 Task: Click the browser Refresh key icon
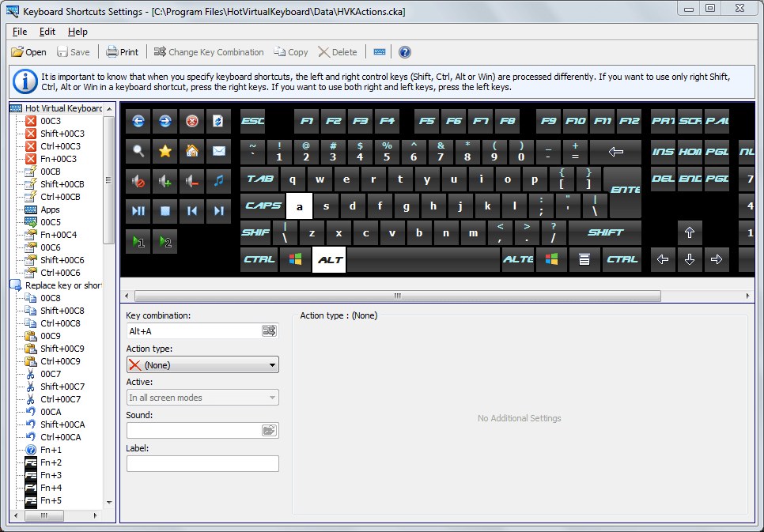tap(219, 121)
